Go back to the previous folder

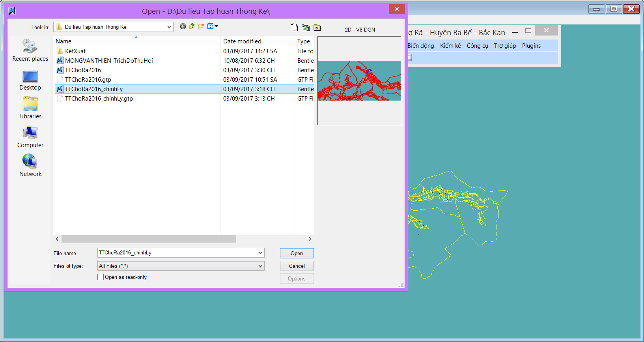click(183, 26)
